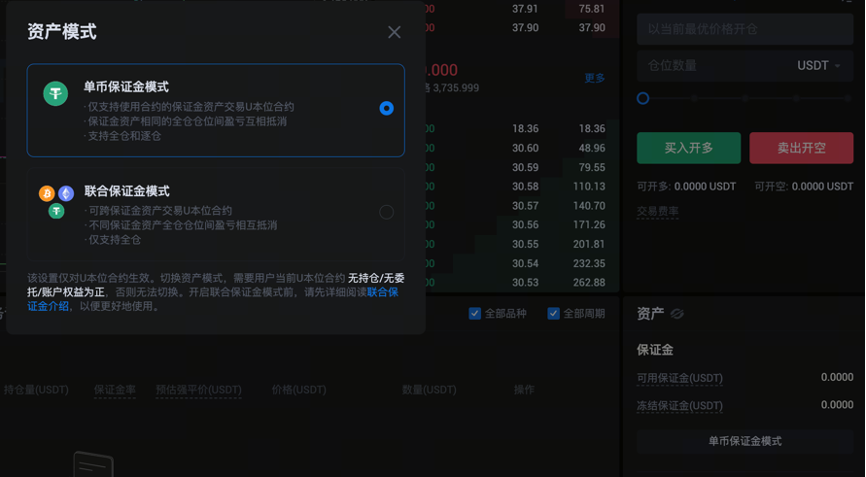This screenshot has height=477, width=866.
Task: Click the 保证金率 column header
Action: click(x=115, y=389)
